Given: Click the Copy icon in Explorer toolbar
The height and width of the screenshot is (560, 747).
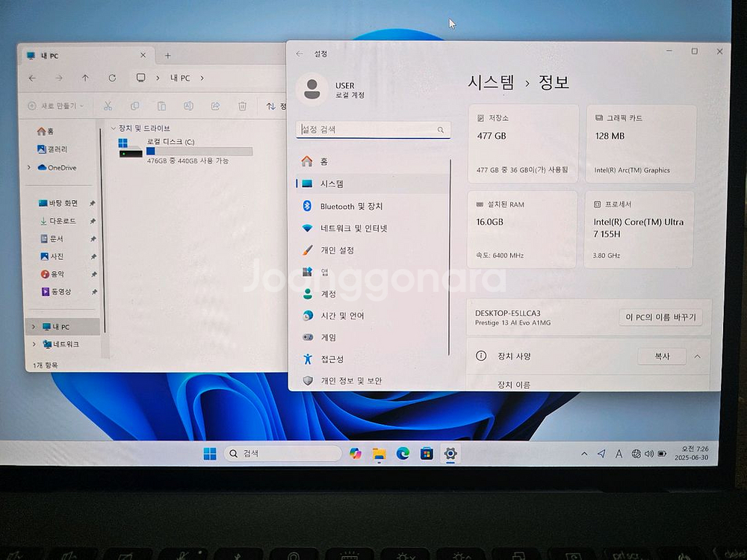Looking at the screenshot, I should 134,106.
